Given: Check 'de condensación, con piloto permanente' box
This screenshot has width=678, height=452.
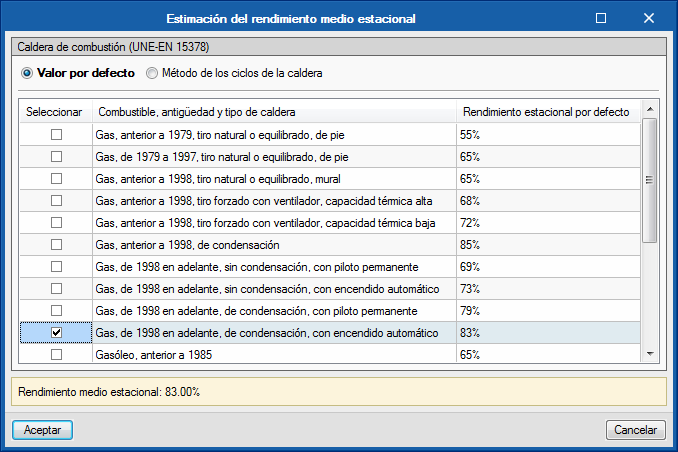Looking at the screenshot, I should click(x=56, y=311).
